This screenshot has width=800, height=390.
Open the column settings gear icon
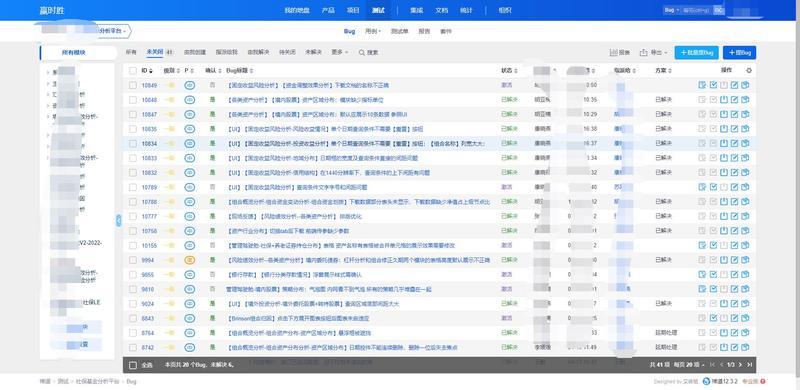tap(748, 70)
